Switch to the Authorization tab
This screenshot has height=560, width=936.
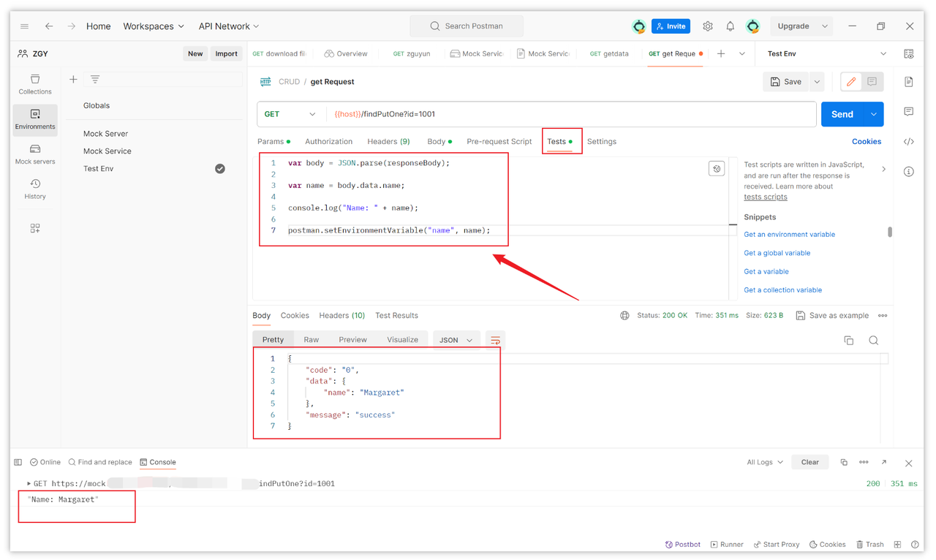tap(328, 142)
